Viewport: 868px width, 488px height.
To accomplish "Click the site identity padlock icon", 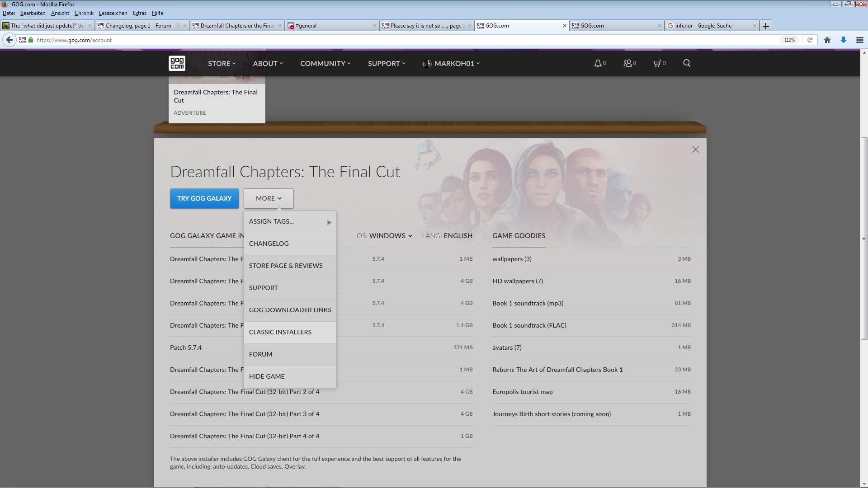I will pos(31,40).
